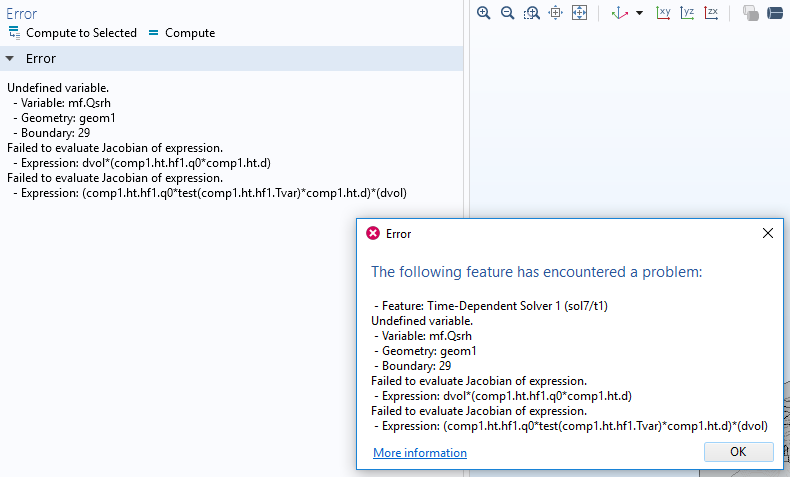Viewport: 790px width, 477px height.
Task: Click the dark cylinder rendering icon
Action: [x=775, y=13]
